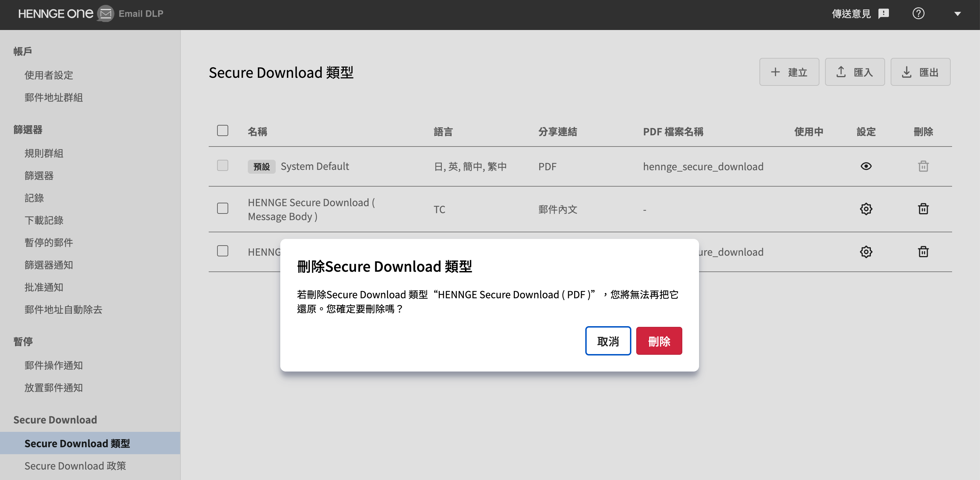This screenshot has height=480, width=980.
Task: View System Default settings via eye icon
Action: click(866, 166)
